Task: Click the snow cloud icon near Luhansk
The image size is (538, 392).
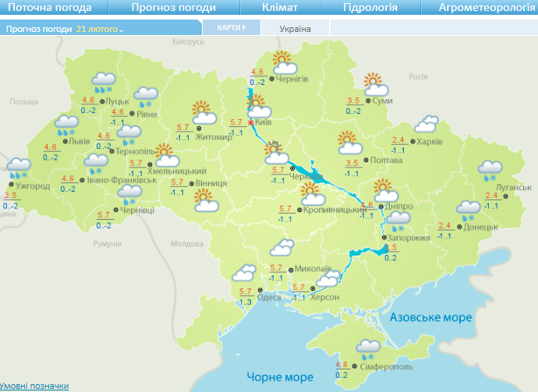Action: (490, 169)
